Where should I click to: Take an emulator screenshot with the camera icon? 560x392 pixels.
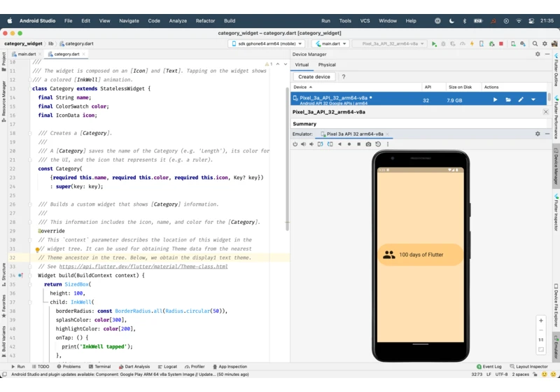[x=368, y=144]
